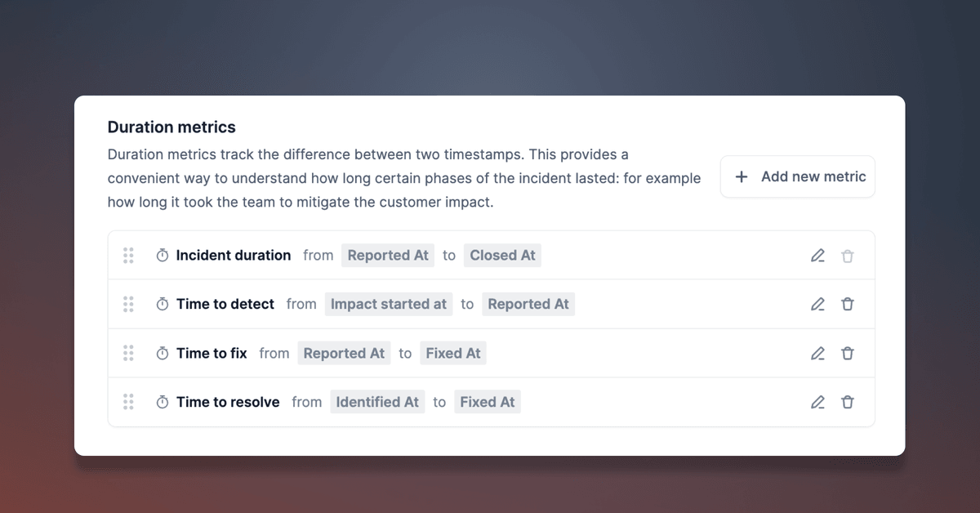This screenshot has height=513, width=980.
Task: Click the stopwatch icon beside Incident duration
Action: [x=162, y=255]
